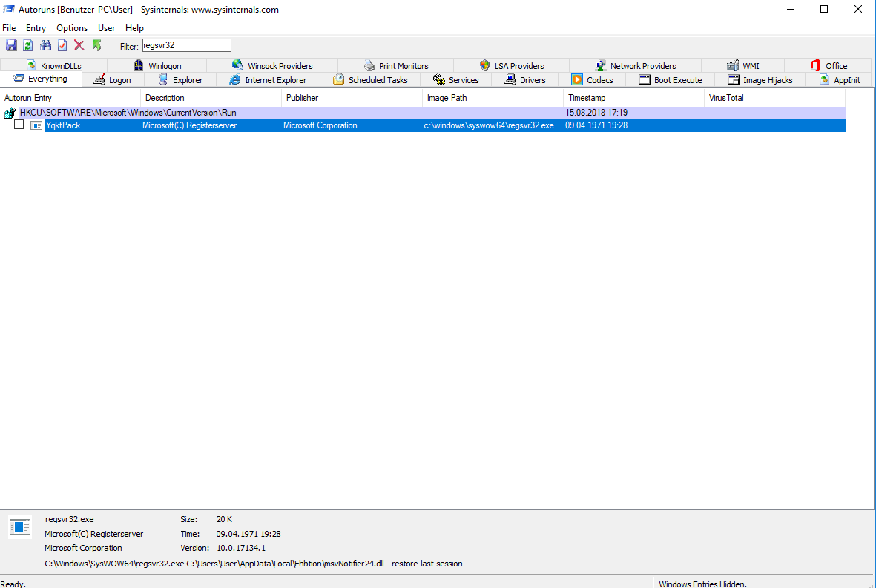
Task: Click the YqktPack entry file icon
Action: point(36,125)
